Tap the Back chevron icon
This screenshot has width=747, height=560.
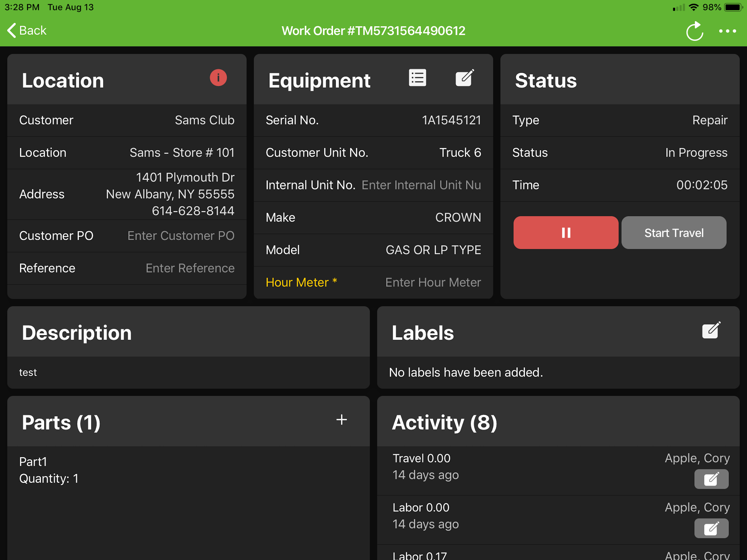11,30
